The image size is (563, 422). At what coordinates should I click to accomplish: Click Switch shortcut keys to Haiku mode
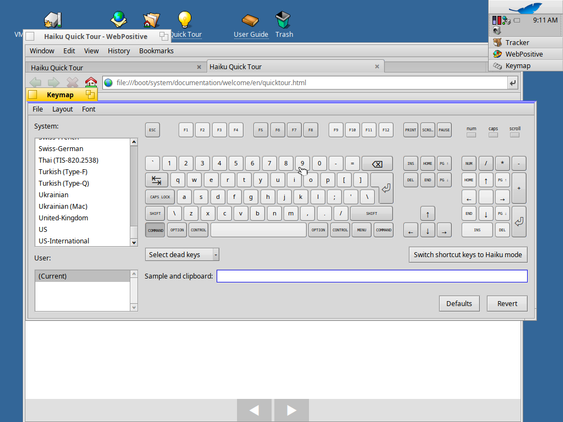coord(468,255)
